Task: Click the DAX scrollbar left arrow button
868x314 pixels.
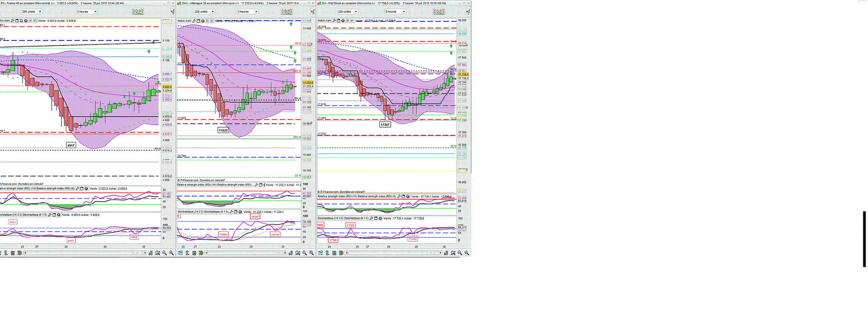Action: [x=206, y=253]
